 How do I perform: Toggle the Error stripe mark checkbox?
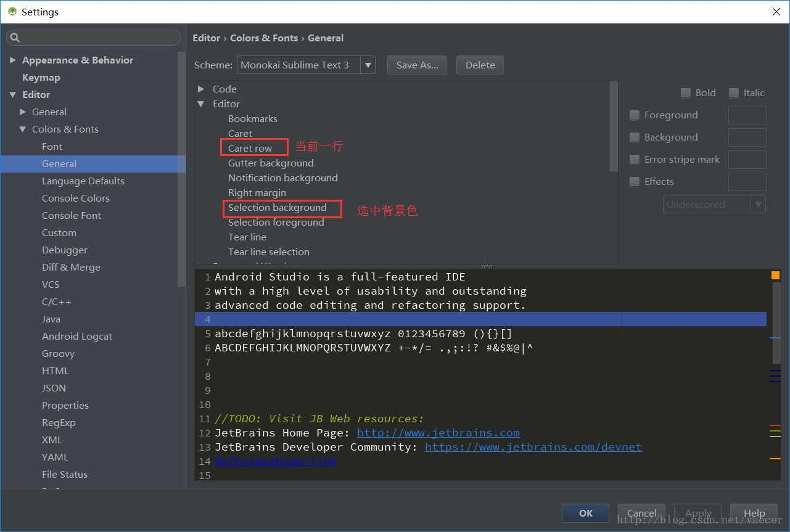coord(635,160)
